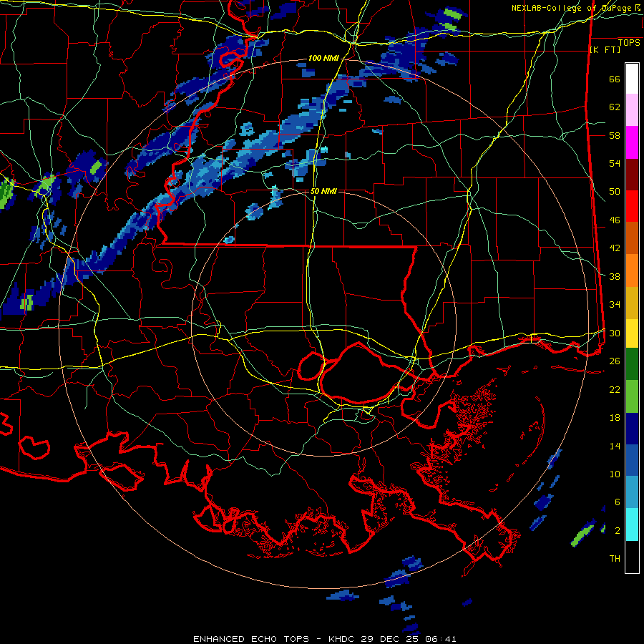Viewport: 644px width, 644px height.
Task: Select the dark green legend swatch
Action: (x=632, y=364)
